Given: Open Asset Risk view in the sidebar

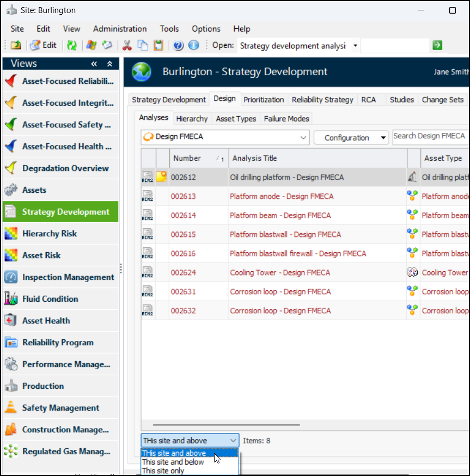Looking at the screenshot, I should point(41,255).
